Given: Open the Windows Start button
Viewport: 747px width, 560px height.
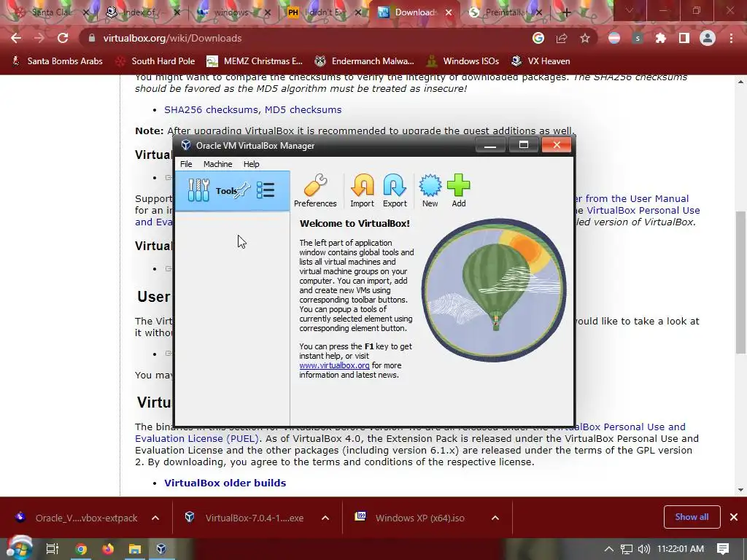Looking at the screenshot, I should click(x=19, y=548).
